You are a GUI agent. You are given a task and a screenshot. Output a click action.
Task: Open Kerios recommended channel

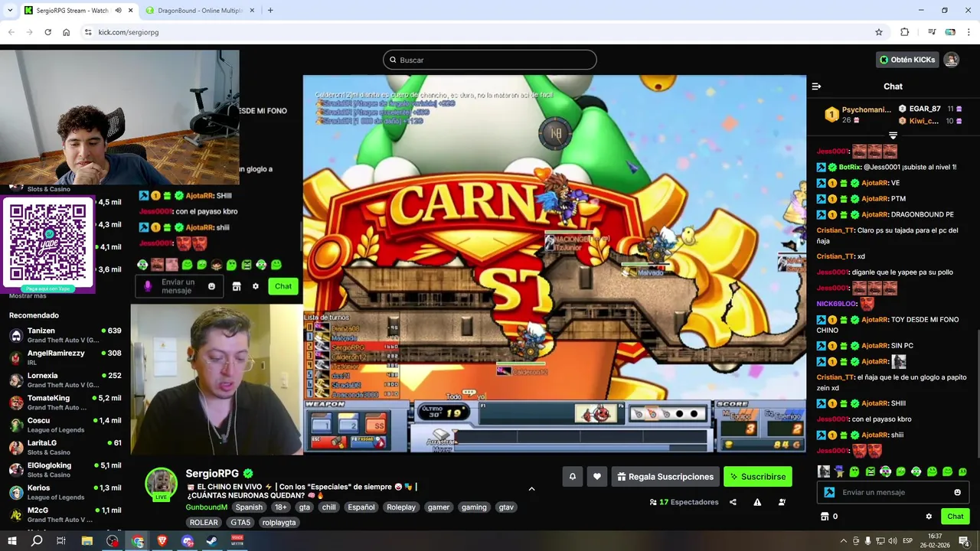(x=65, y=492)
